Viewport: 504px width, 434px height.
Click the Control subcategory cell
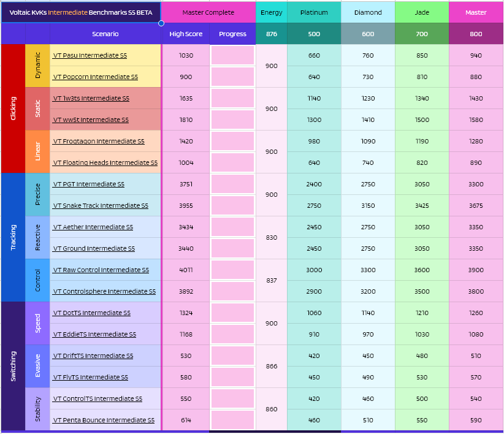[37, 281]
